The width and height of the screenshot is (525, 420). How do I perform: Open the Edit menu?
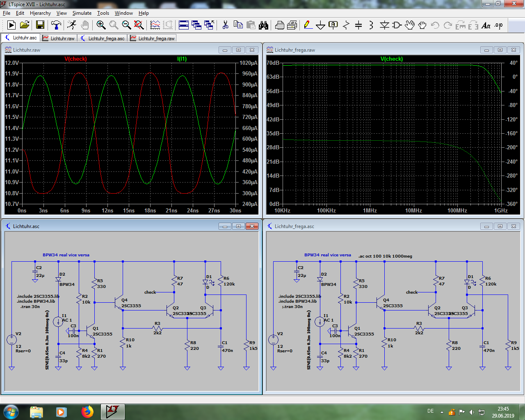pos(20,13)
